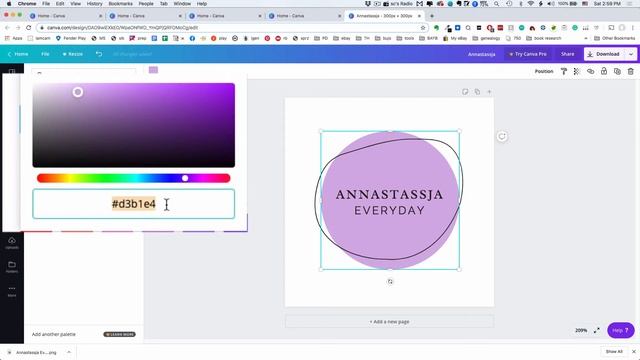This screenshot has height=360, width=640.
Task: Click Learn More badge beside palette
Action: [x=120, y=334]
